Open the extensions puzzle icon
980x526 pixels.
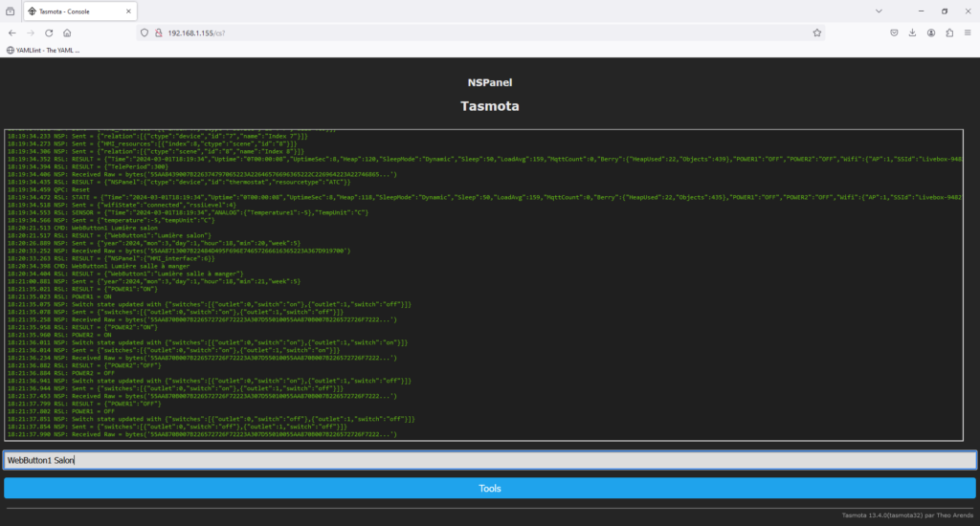click(x=949, y=33)
